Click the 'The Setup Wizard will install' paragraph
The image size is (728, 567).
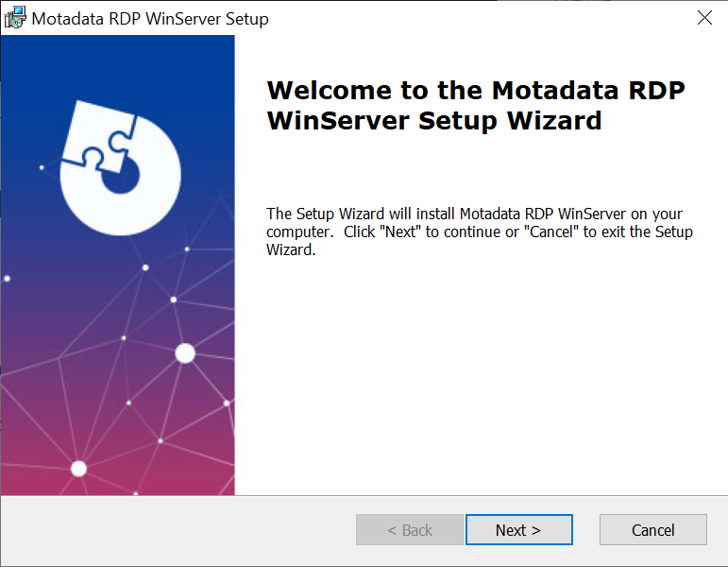(479, 232)
